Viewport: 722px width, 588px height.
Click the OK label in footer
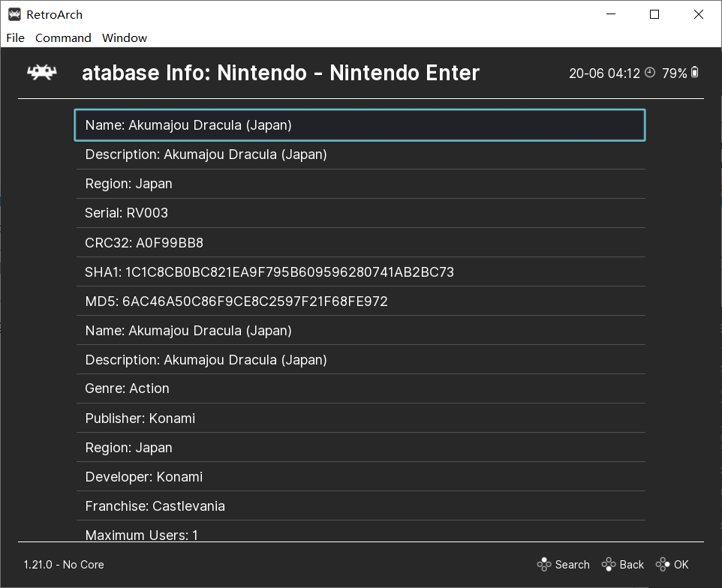pos(681,565)
